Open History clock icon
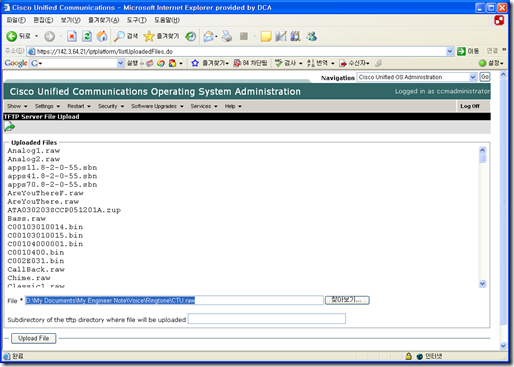Viewport: 514px width, 367px height. (x=191, y=36)
